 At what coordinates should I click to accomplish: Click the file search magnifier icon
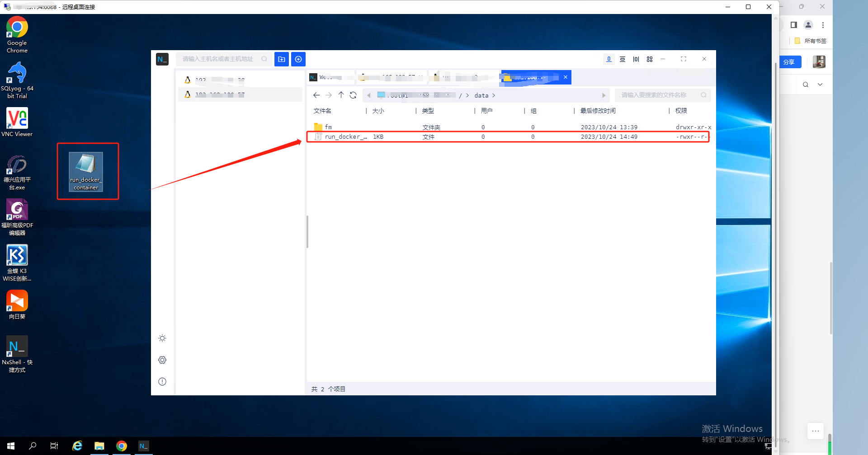[704, 95]
